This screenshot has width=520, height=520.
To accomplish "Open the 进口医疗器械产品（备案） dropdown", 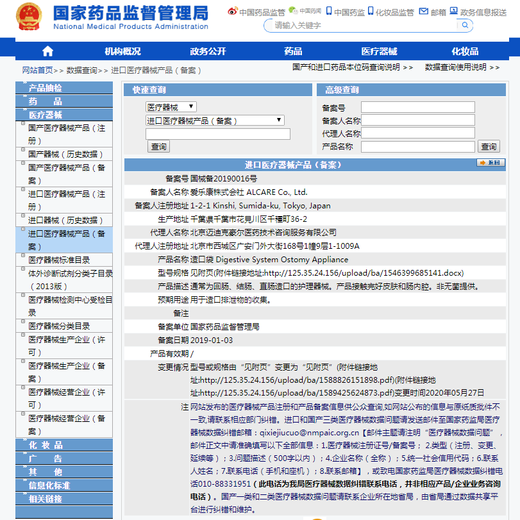I will click(x=215, y=120).
